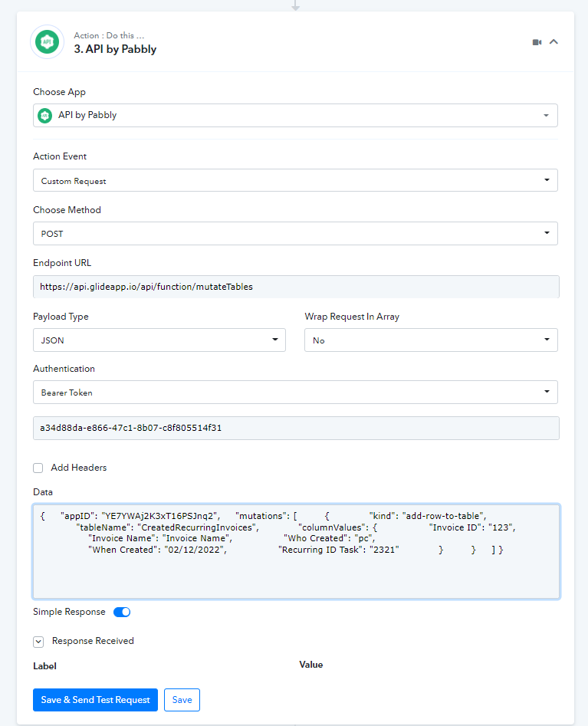The image size is (588, 726).
Task: Open the Action Event Custom Request dropdown
Action: tap(295, 181)
